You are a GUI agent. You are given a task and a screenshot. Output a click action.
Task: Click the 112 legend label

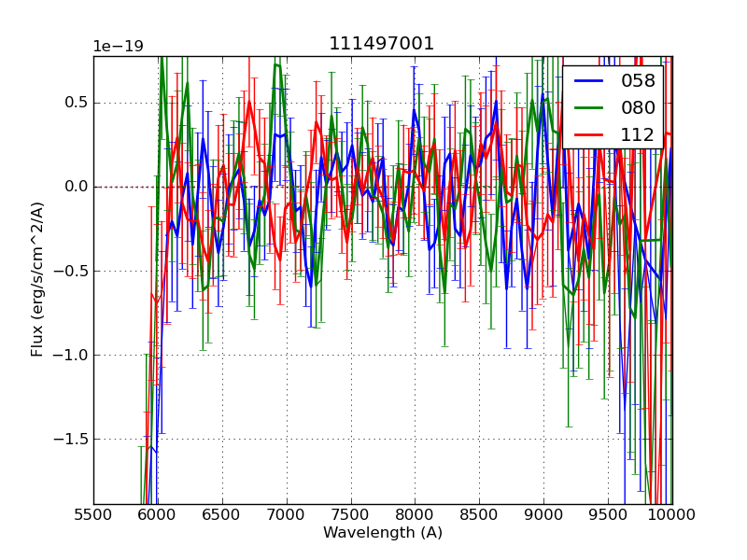pos(638,134)
